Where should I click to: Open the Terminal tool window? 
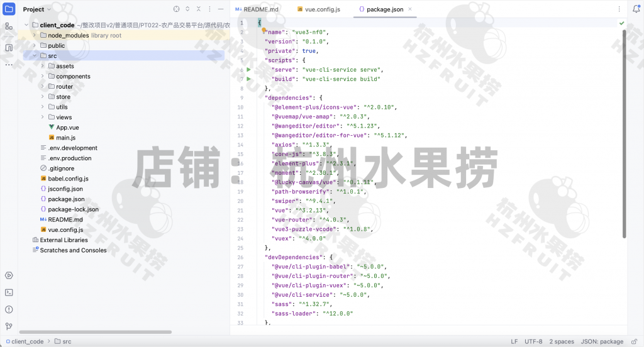(x=9, y=292)
